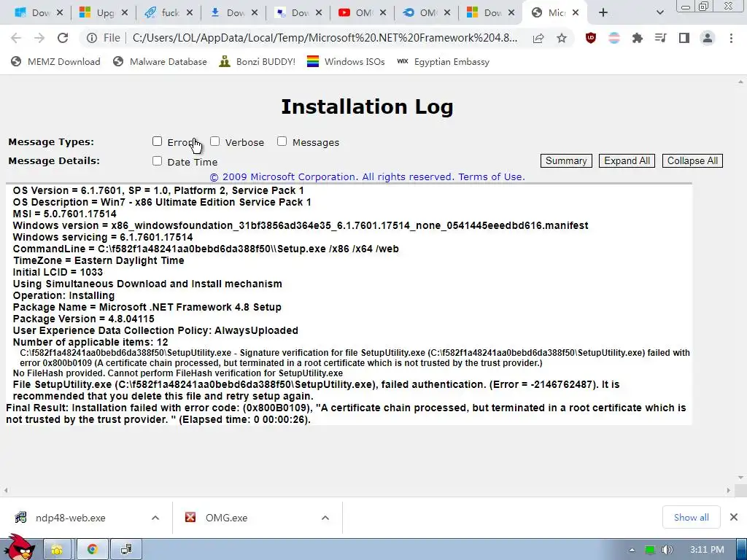Click the 'Final Result: Installation failed' line
Viewport: 747px width, 560px height.
pyautogui.click(x=346, y=414)
